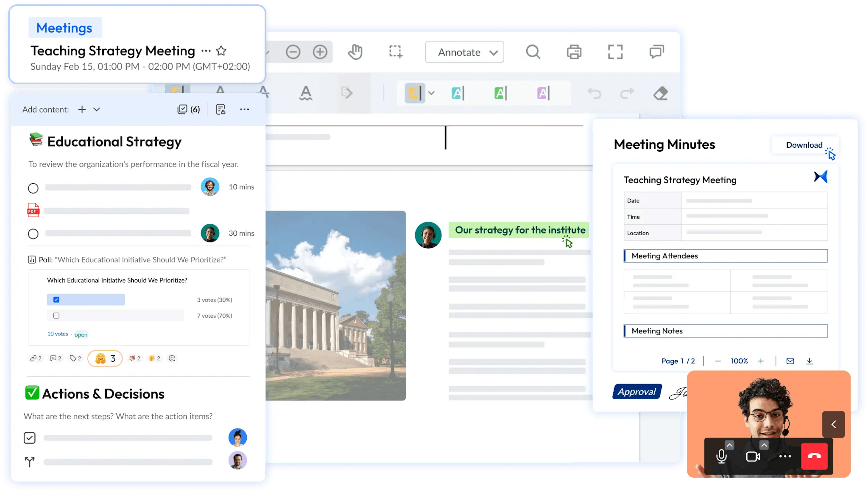Image resolution: width=868 pixels, height=492 pixels.
Task: Add a new emoji reaction
Action: coord(172,358)
